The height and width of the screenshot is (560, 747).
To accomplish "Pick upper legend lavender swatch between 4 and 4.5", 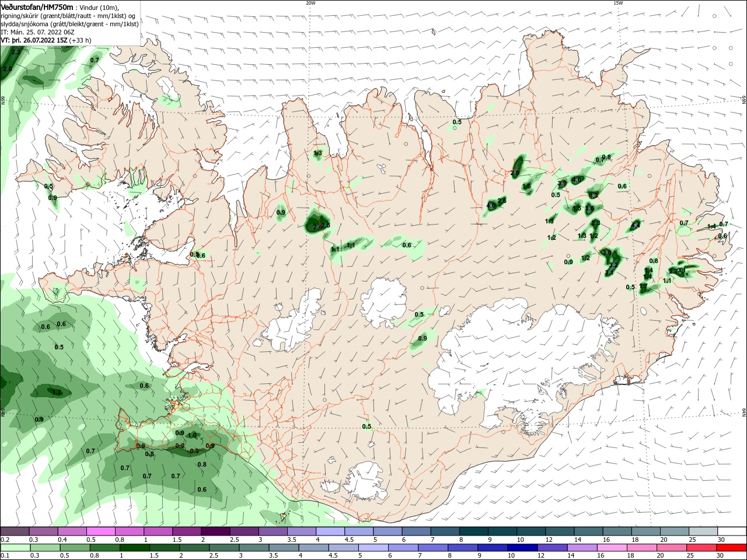I will click(329, 531).
